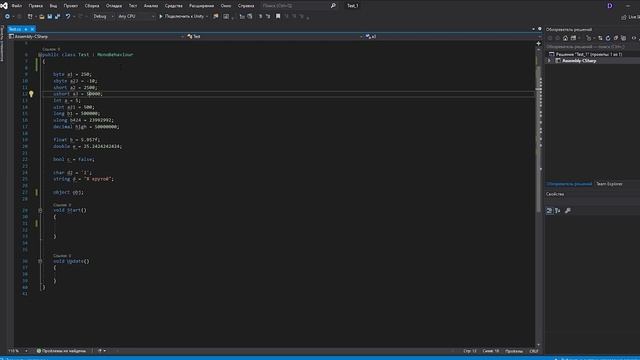640x360 pixels.
Task: Collapse the class Test code region
Action: pos(40,55)
